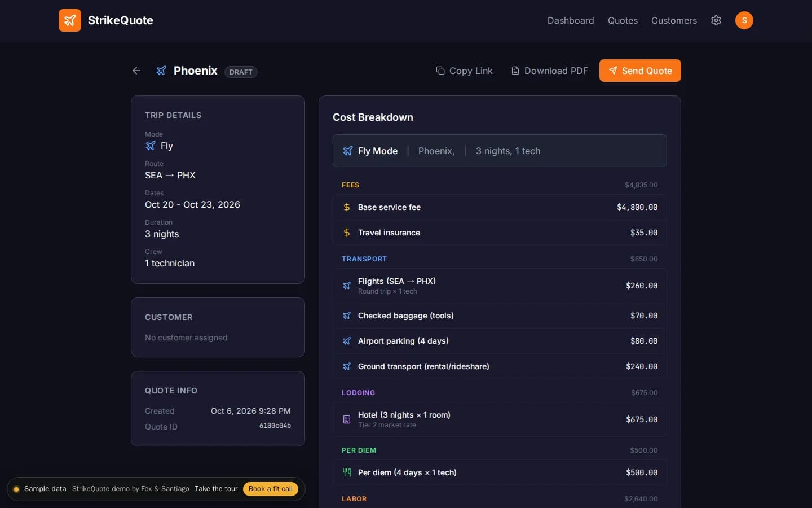
Task: Click the Base service fee amount $4,800.00
Action: [637, 207]
